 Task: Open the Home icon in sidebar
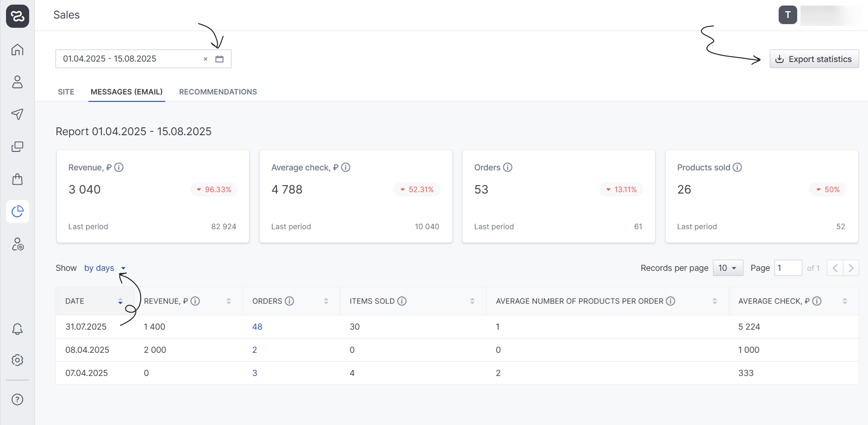tap(17, 50)
